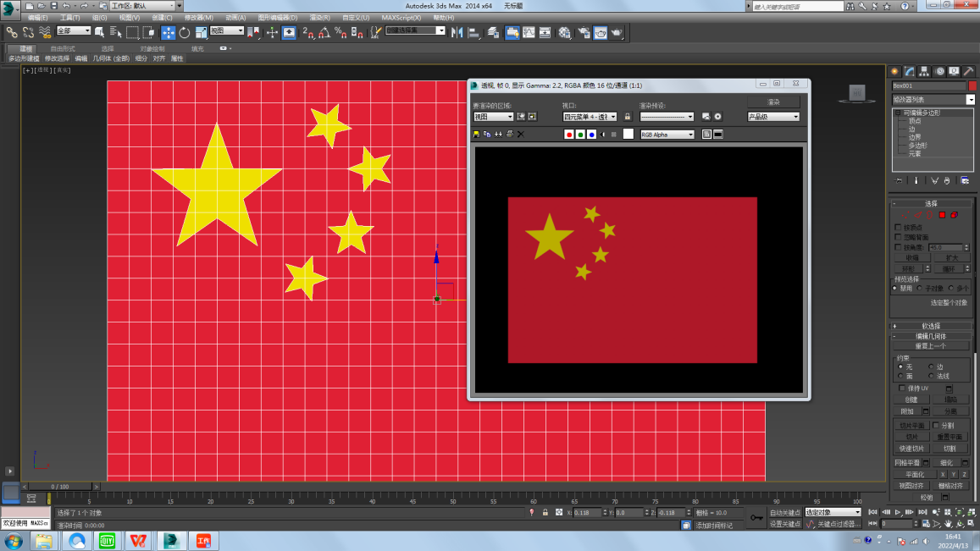Click the 附加 attach button

point(907,411)
